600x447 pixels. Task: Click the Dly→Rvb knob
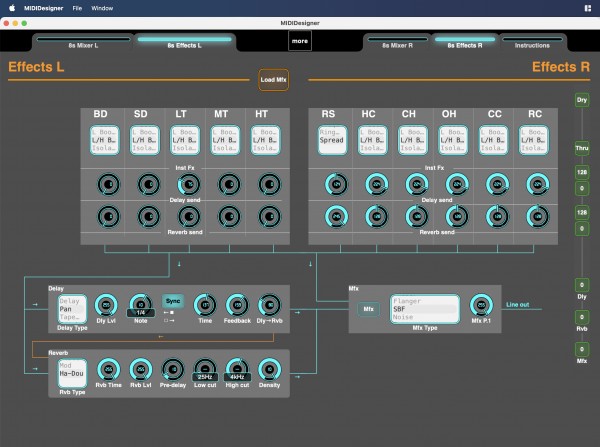point(269,305)
